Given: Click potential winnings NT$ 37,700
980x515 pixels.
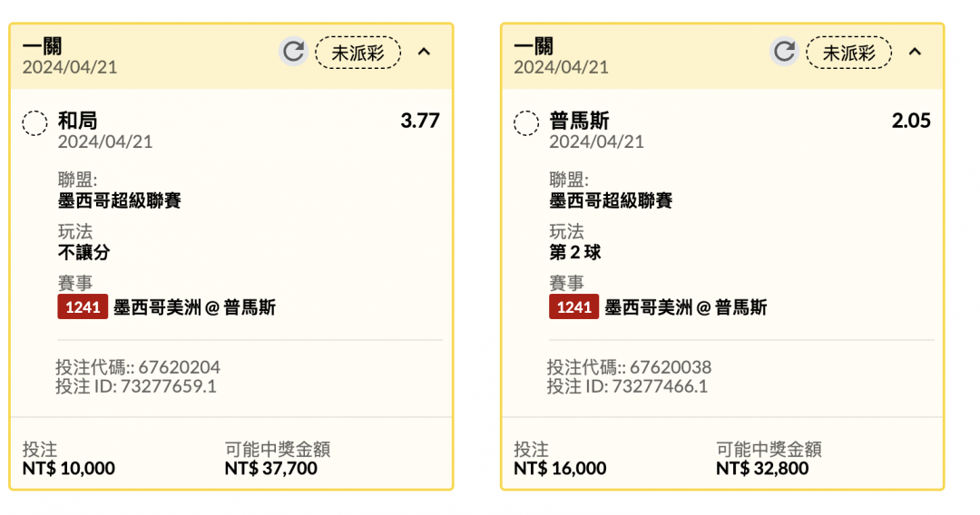Looking at the screenshot, I should tap(271, 468).
